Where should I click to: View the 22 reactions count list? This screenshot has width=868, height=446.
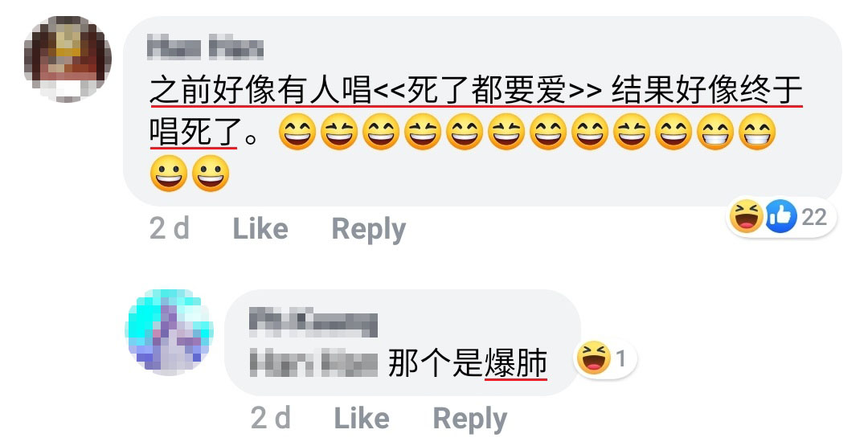813,217
